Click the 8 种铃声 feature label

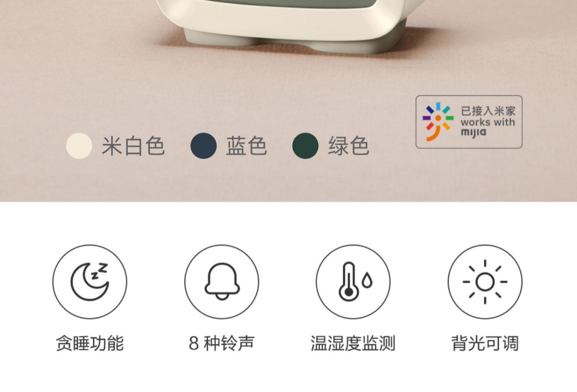click(x=222, y=343)
